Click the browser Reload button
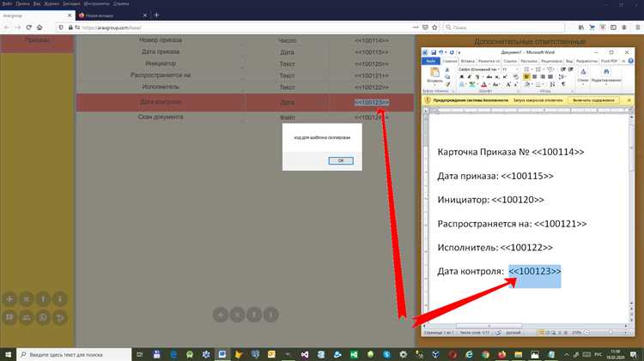644x361 pixels. tap(28, 27)
